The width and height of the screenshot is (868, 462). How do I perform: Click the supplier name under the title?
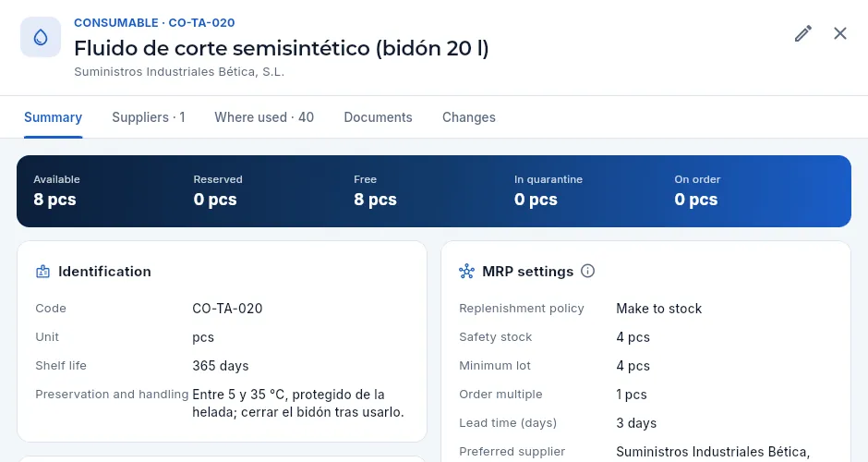179,72
